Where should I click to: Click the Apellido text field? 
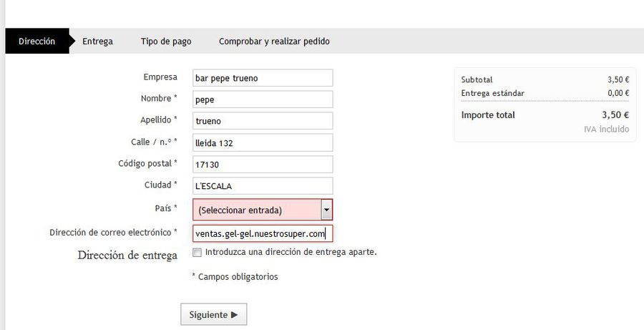pos(263,121)
